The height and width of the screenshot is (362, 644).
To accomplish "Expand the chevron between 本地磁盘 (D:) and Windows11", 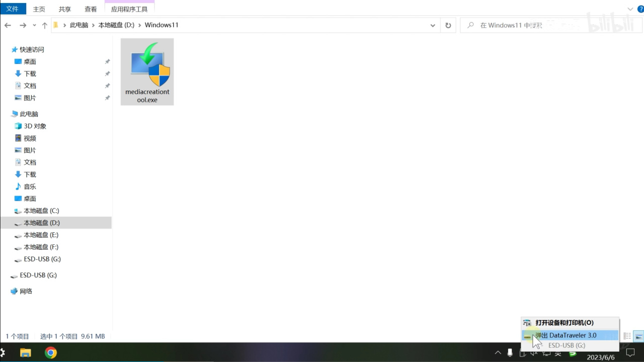I will (139, 25).
